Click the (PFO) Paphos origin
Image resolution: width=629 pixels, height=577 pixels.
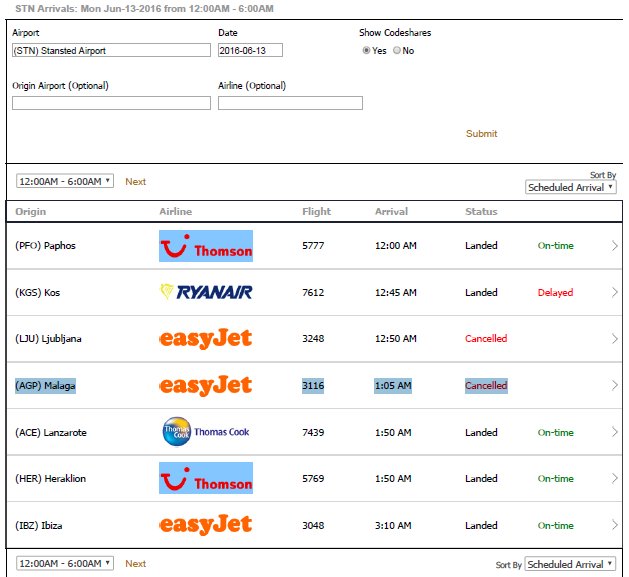point(45,246)
